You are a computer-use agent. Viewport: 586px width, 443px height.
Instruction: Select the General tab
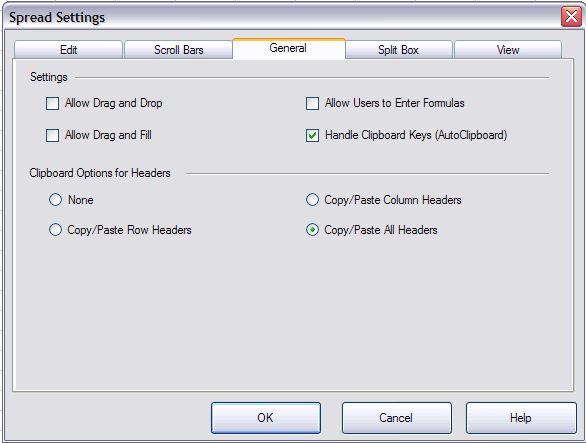pyautogui.click(x=288, y=48)
